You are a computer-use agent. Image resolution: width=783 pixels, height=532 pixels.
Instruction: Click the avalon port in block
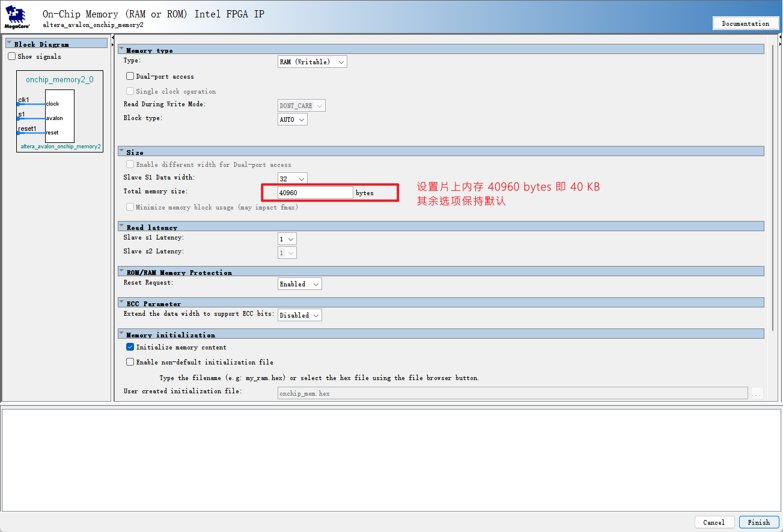[54, 118]
